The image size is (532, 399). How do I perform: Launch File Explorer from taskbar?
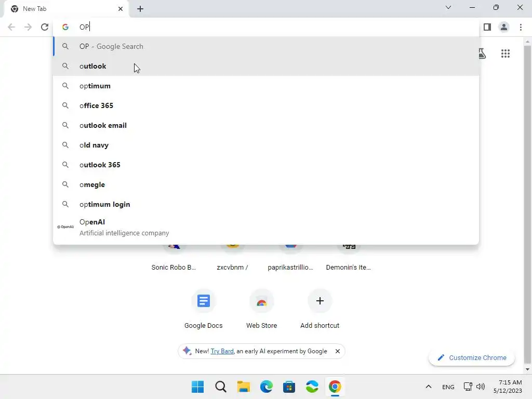pyautogui.click(x=243, y=387)
